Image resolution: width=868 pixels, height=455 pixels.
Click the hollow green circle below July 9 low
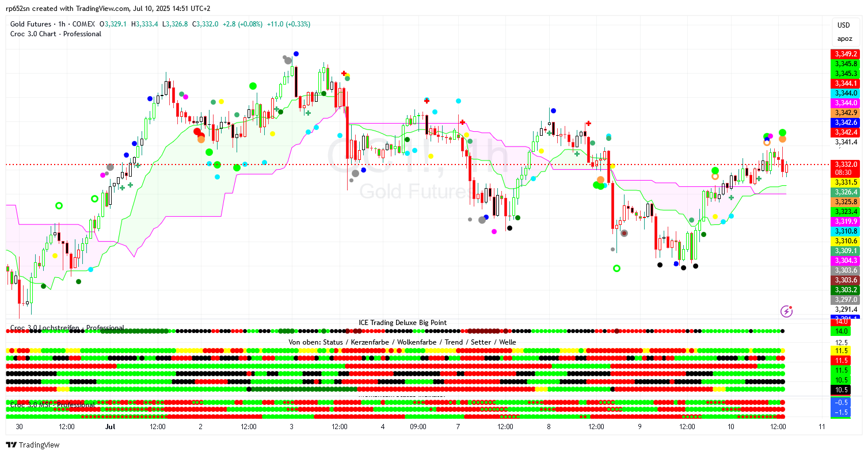(x=616, y=268)
